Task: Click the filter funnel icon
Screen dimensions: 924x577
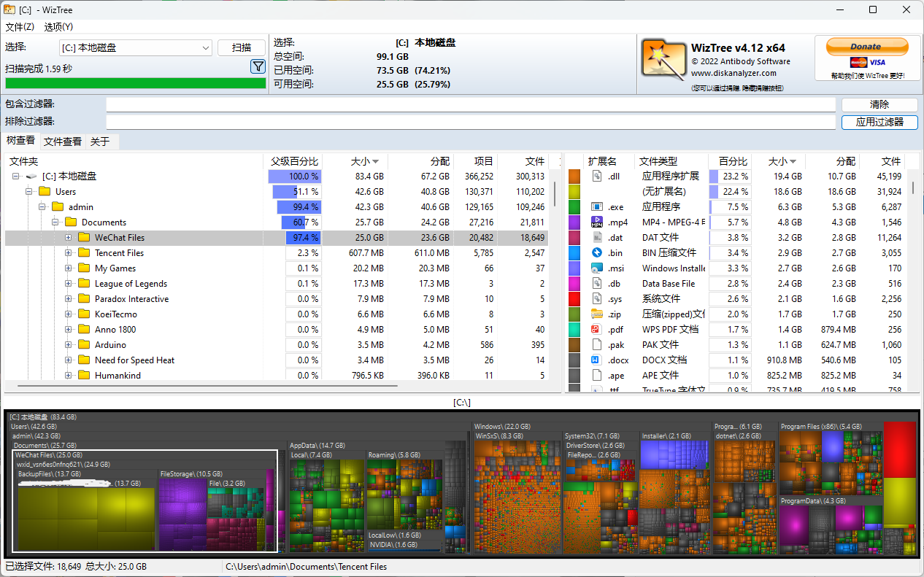Action: pos(258,66)
